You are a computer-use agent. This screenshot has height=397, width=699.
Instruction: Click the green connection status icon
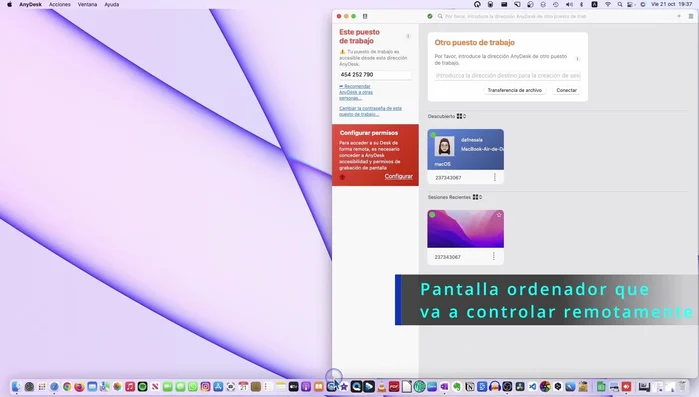(430, 16)
